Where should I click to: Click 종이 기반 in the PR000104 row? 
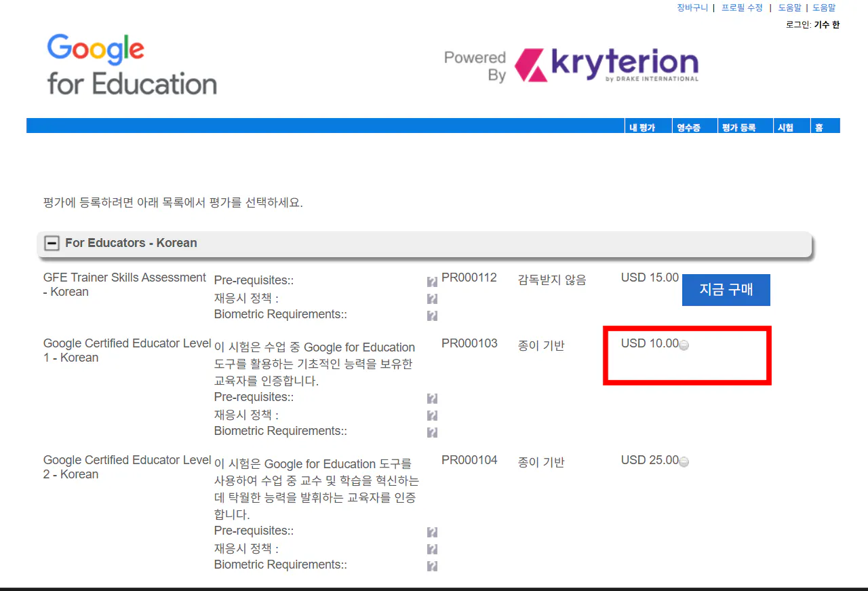pyautogui.click(x=541, y=462)
